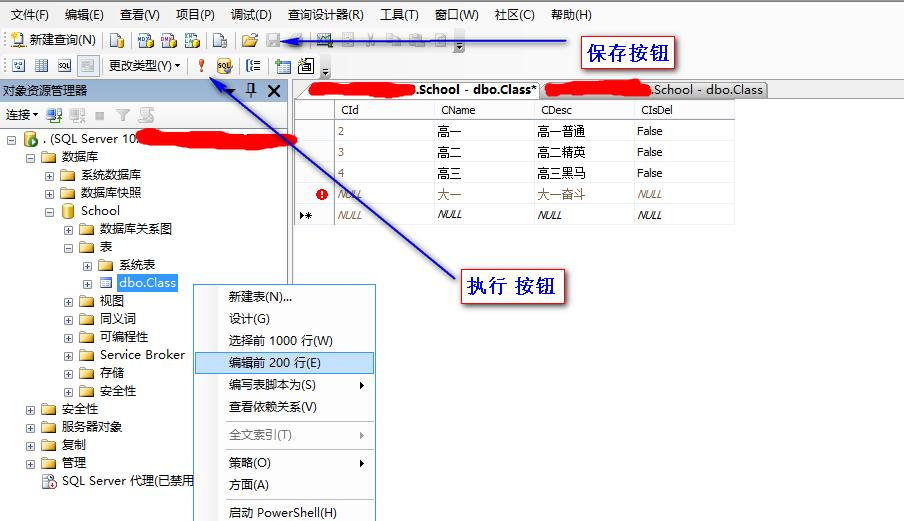Toggle the results pane icon
Viewport: 904px width, 521px height.
(x=88, y=66)
